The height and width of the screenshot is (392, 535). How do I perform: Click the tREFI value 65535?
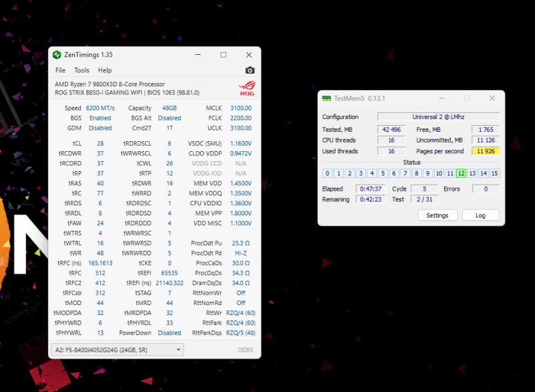click(170, 273)
